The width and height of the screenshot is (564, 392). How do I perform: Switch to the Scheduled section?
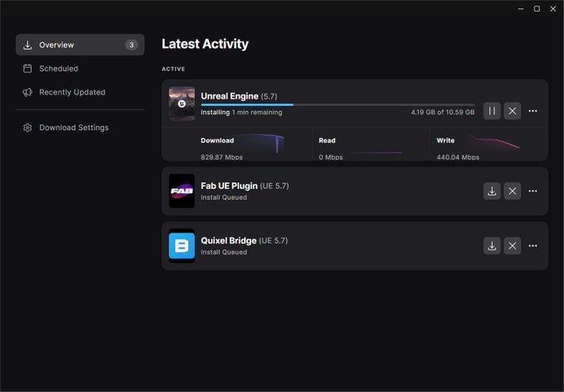(x=80, y=69)
